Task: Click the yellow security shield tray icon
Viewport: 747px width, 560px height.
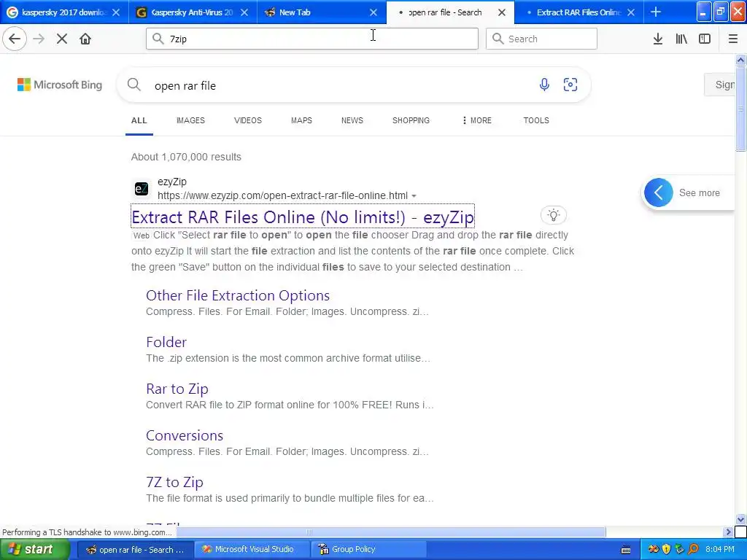Action: point(666,549)
